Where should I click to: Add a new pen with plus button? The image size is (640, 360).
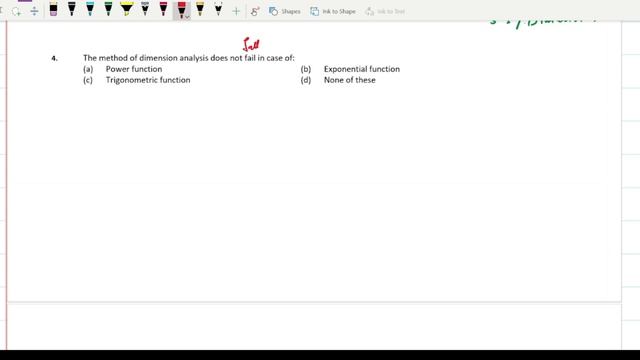[x=236, y=11]
